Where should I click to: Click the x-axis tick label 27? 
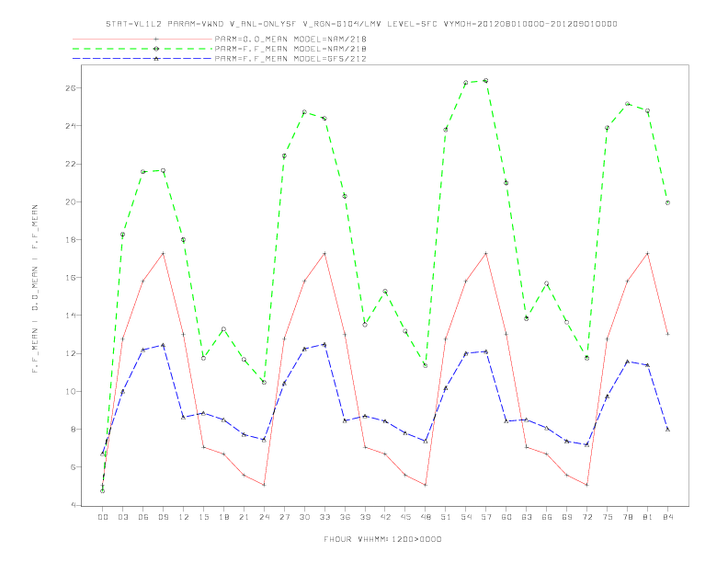(x=284, y=517)
